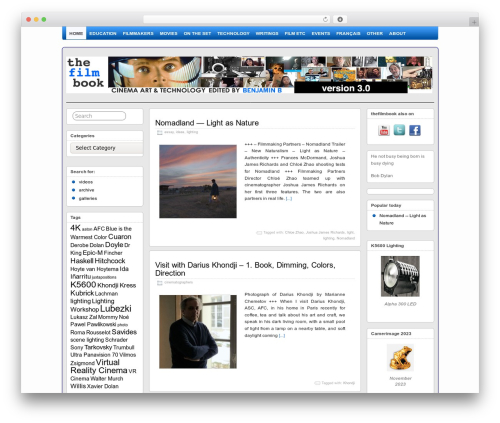Click the Camerimage golden frog image
This screenshot has height=423, width=500.
pyautogui.click(x=400, y=357)
